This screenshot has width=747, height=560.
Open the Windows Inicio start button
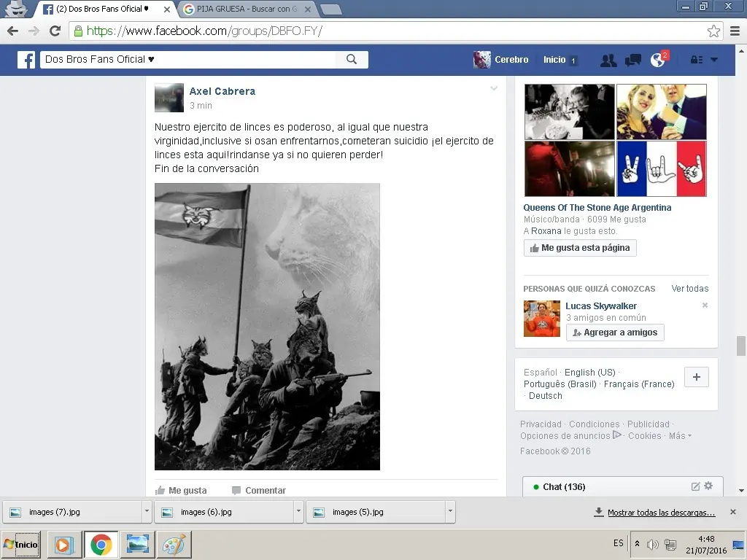coord(21,544)
